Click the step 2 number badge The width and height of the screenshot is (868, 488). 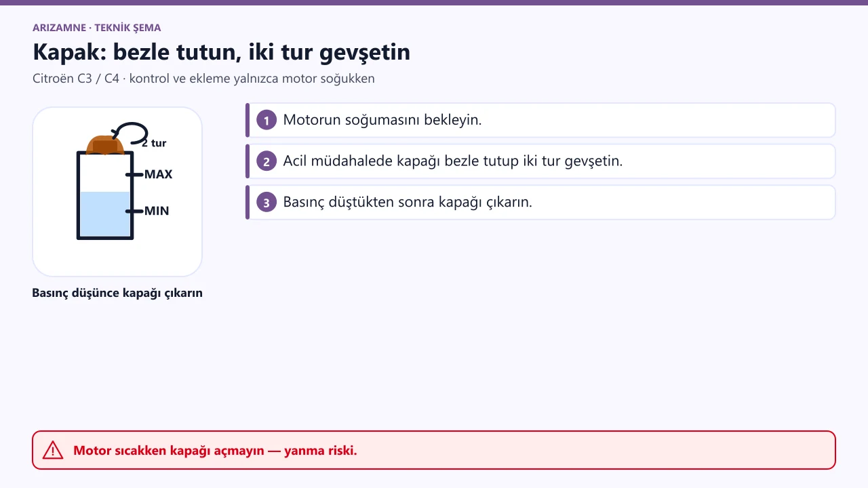click(x=267, y=161)
